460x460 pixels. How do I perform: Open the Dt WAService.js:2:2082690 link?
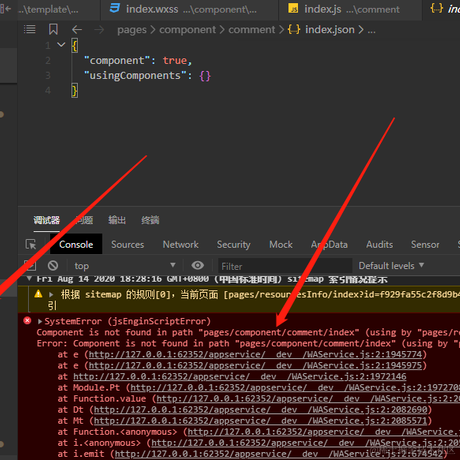point(260,410)
